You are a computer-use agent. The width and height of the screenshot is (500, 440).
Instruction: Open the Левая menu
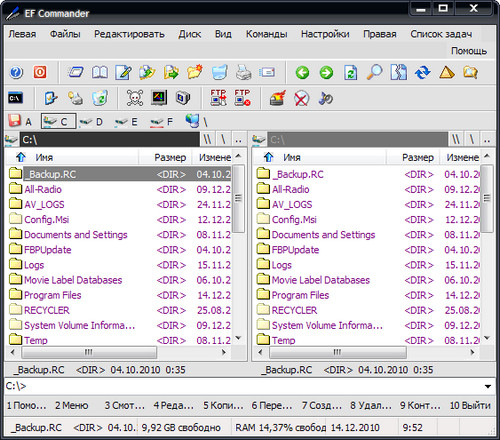pos(22,34)
